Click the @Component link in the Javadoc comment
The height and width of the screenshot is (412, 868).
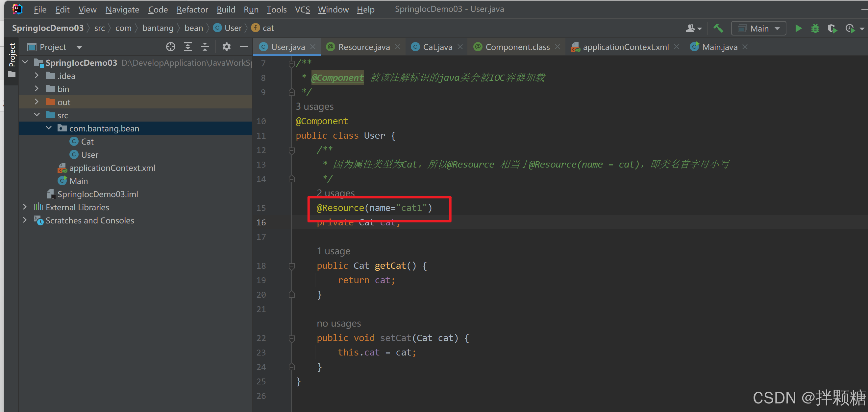tap(337, 78)
